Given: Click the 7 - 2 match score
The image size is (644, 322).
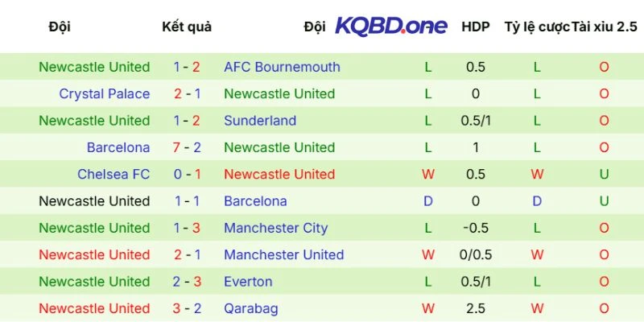Looking at the screenshot, I should (x=187, y=147).
